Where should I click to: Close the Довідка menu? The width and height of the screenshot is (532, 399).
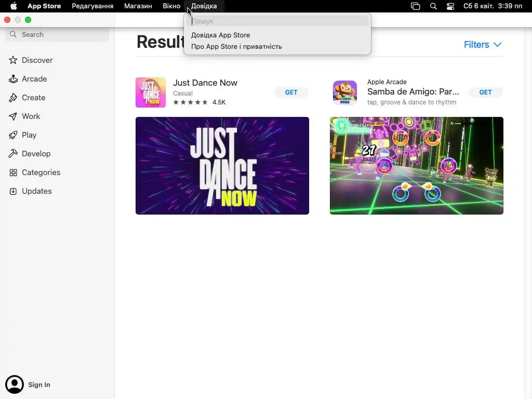pos(204,6)
